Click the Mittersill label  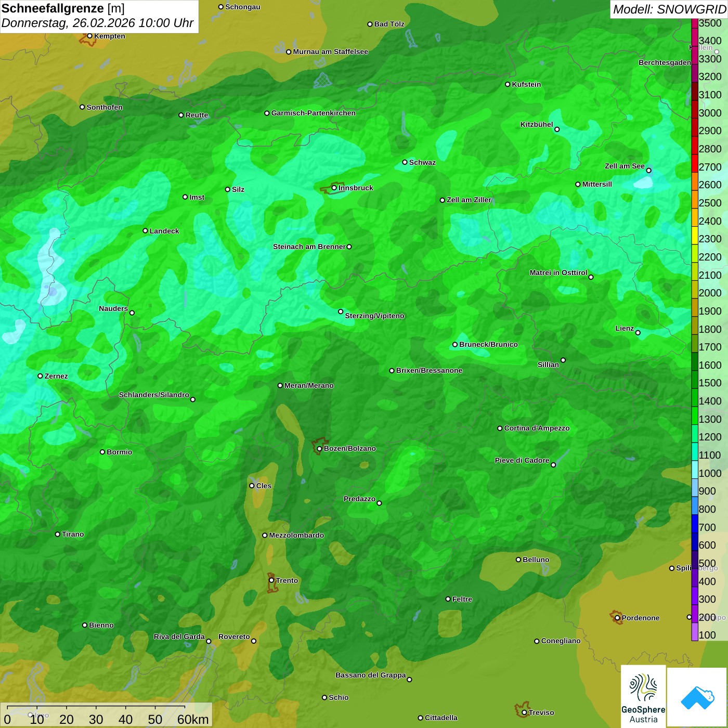597,184
